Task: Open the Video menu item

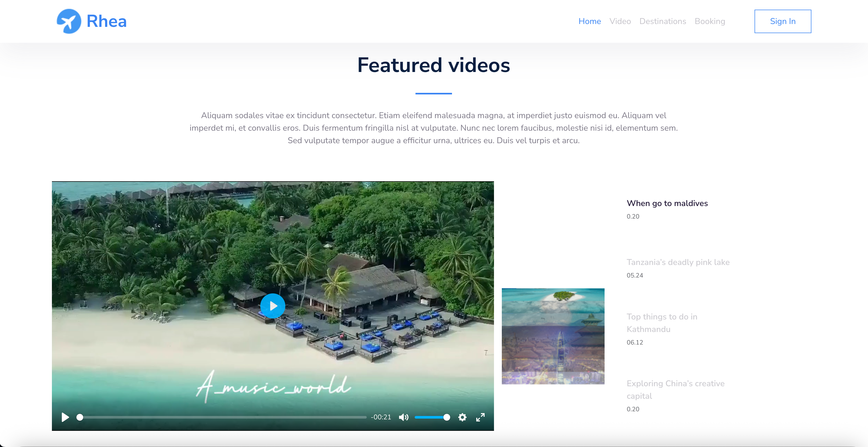Action: click(x=620, y=21)
